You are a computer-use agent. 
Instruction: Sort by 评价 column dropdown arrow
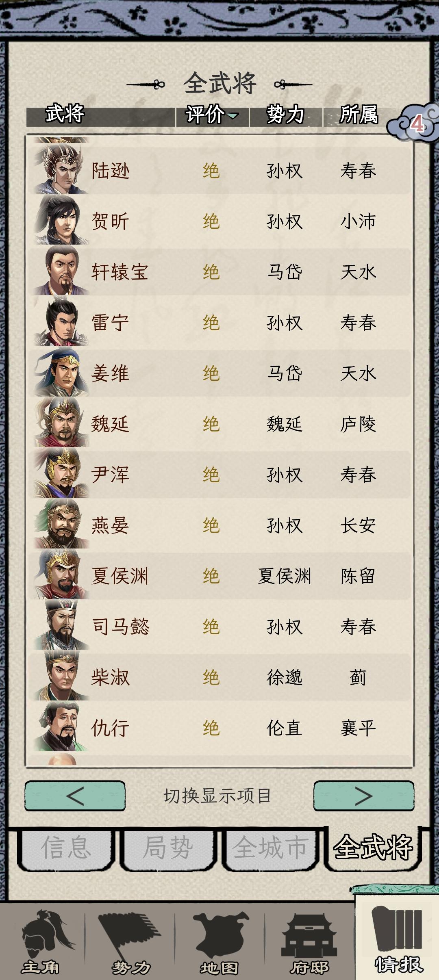[233, 115]
